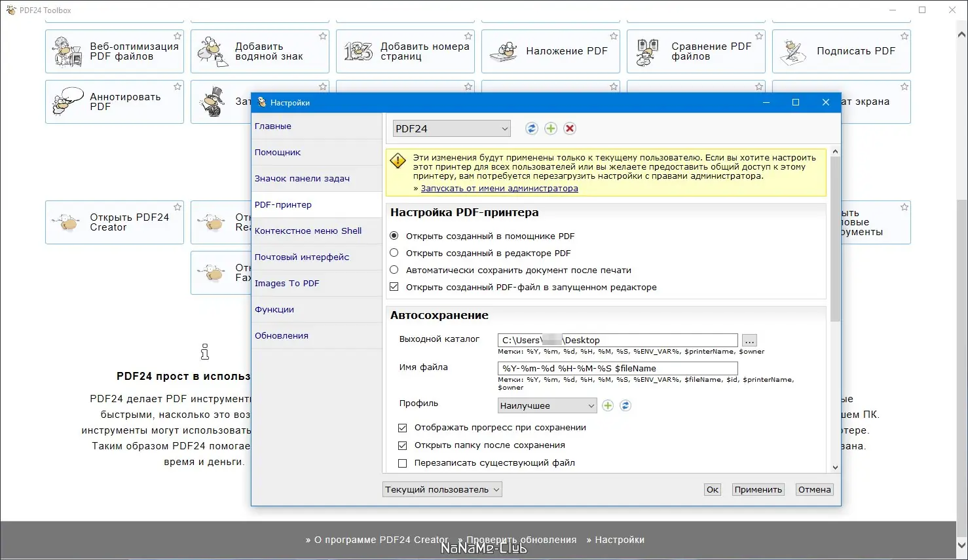Open Images To PDF settings
968x560 pixels.
317,284
